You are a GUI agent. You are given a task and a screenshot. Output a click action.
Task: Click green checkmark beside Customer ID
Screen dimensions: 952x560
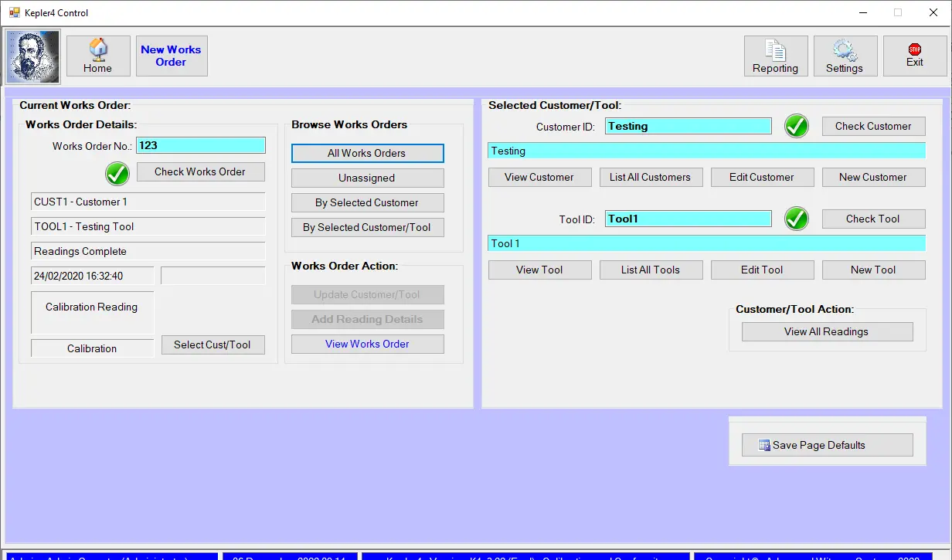[x=797, y=126]
